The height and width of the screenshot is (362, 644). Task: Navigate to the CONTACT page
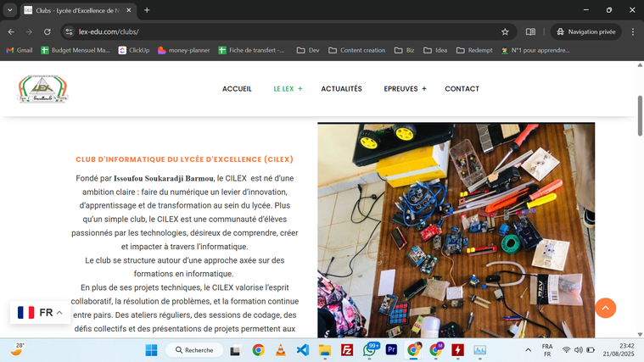point(462,89)
